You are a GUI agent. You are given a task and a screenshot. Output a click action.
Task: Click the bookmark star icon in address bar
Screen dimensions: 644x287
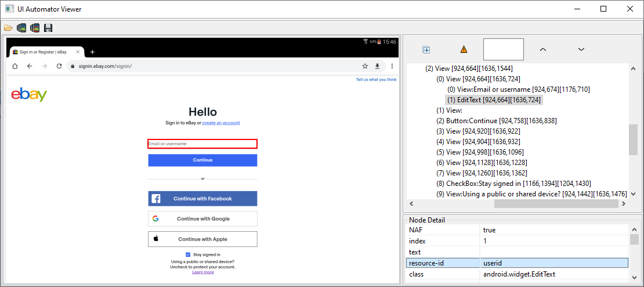(x=365, y=66)
